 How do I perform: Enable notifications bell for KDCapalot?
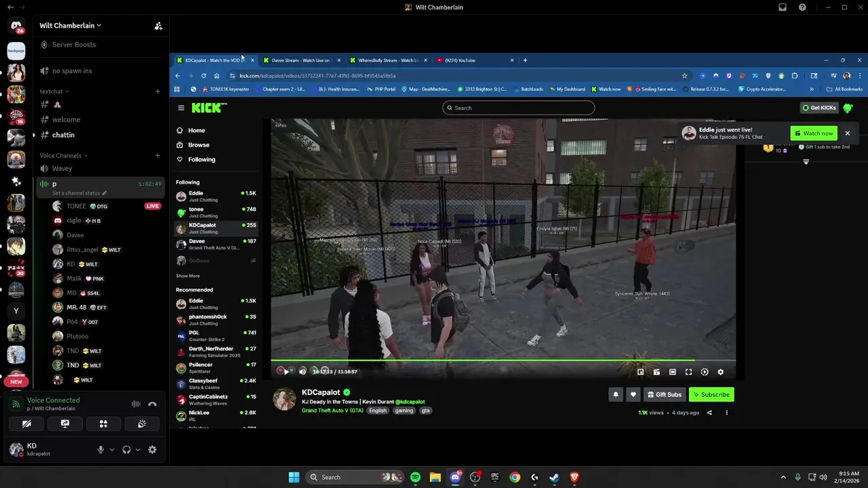(x=616, y=394)
